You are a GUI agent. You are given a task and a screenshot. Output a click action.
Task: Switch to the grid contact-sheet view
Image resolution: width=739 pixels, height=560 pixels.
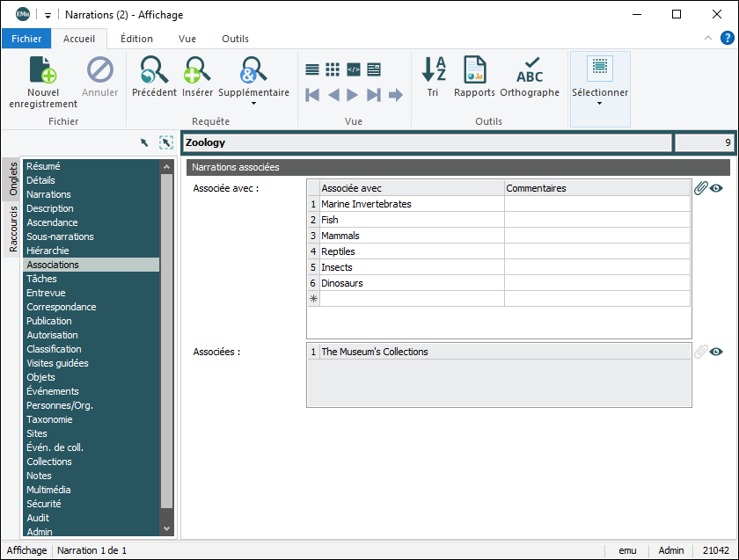(x=333, y=69)
